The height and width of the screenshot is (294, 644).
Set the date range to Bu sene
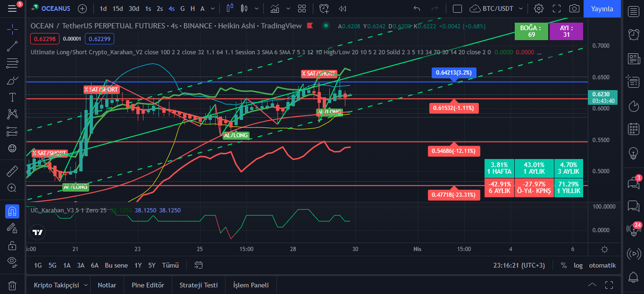116,265
